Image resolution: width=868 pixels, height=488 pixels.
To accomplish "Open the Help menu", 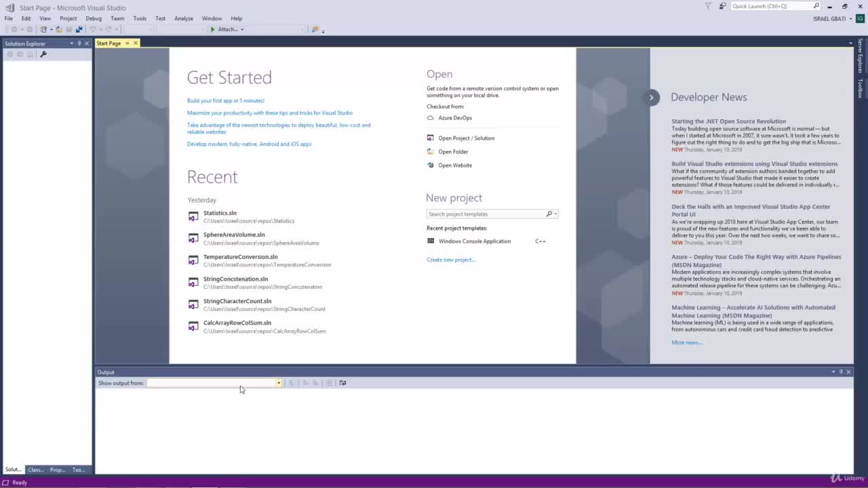I will point(236,18).
